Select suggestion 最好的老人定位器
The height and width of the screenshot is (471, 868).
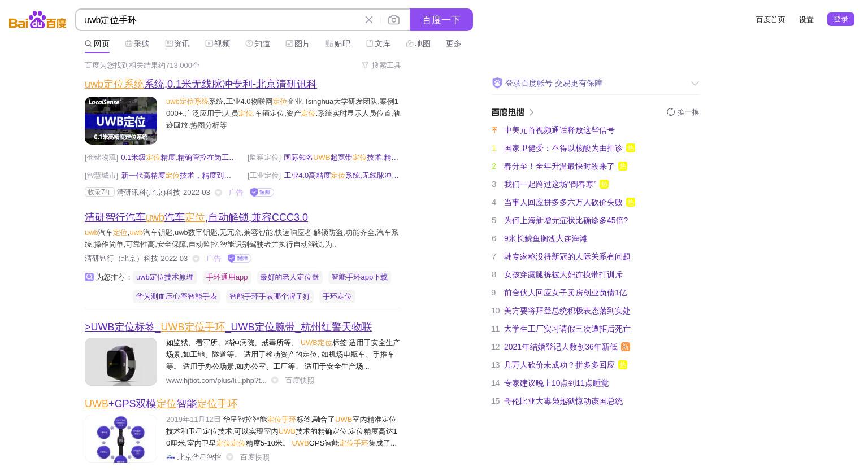click(x=289, y=277)
